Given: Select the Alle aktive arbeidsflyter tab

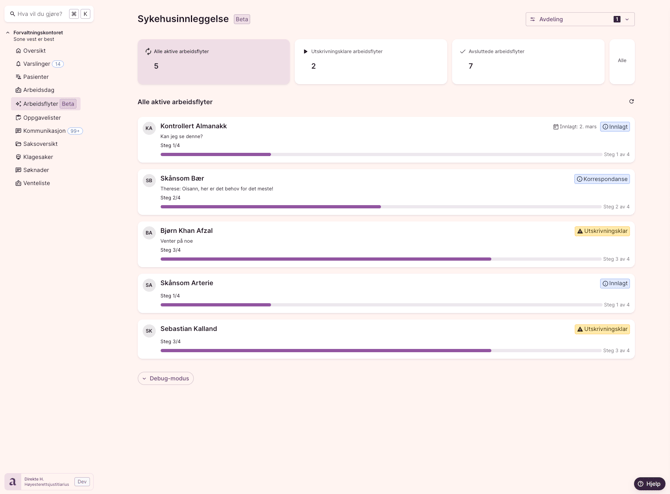Looking at the screenshot, I should (x=214, y=61).
